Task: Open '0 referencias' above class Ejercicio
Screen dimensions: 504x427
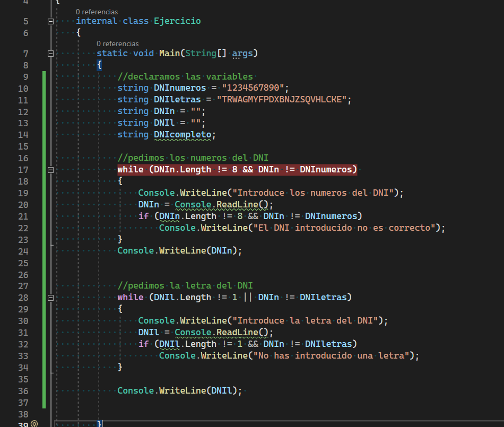Action: (97, 12)
